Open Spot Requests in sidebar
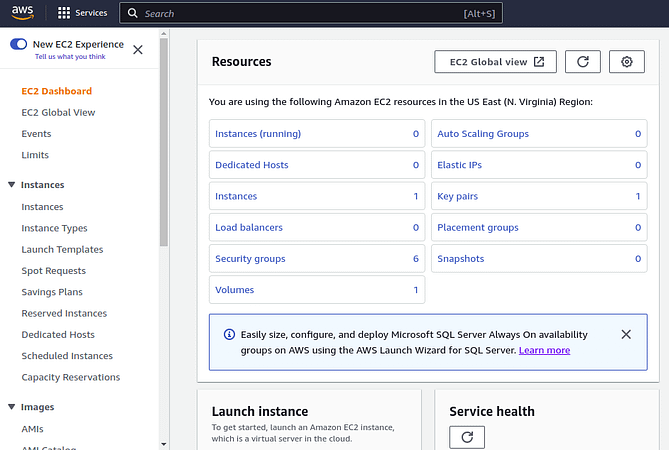This screenshot has width=669, height=450. (53, 271)
